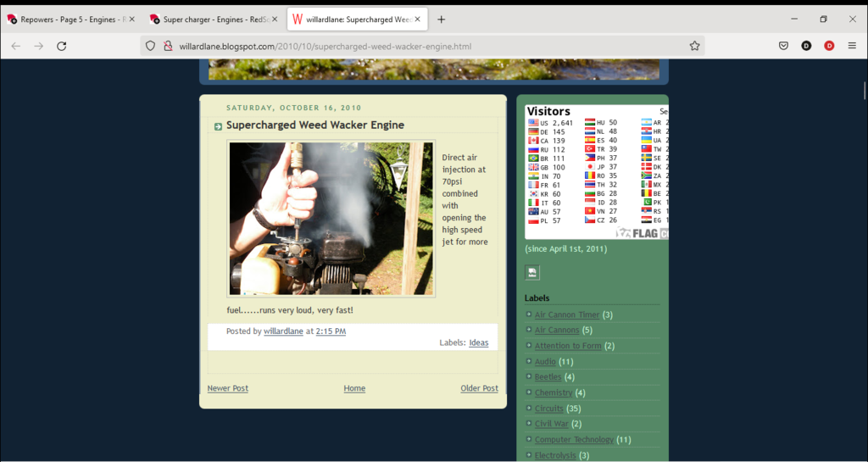Click green arrow icon beside post title
Viewport: 868px width, 462px height.
218,126
